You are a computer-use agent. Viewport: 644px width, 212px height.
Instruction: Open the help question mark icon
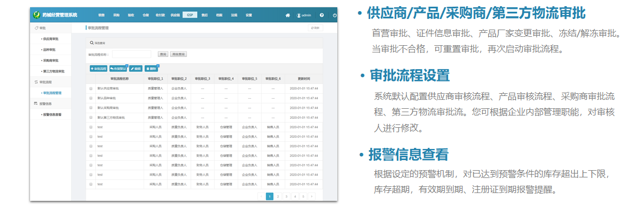(x=322, y=15)
